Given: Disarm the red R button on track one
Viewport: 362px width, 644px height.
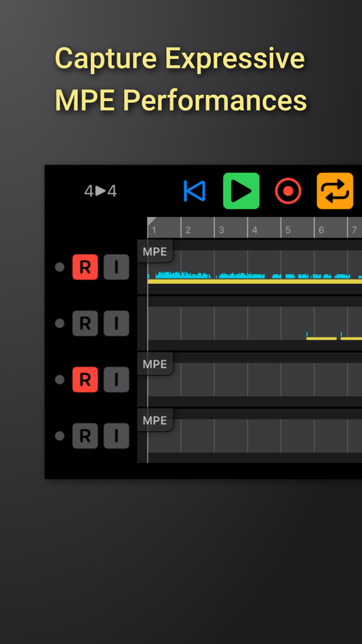Looking at the screenshot, I should pos(85,267).
